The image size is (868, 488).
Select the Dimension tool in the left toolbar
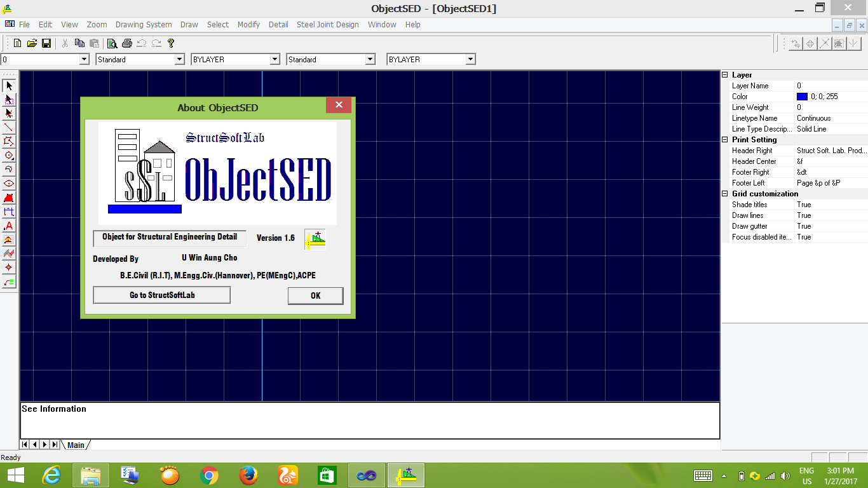(9, 212)
